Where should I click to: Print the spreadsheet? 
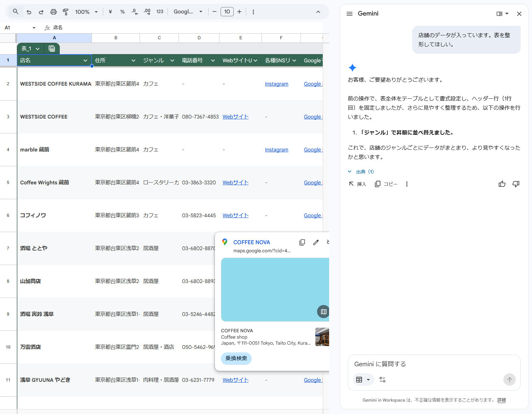pyautogui.click(x=53, y=12)
